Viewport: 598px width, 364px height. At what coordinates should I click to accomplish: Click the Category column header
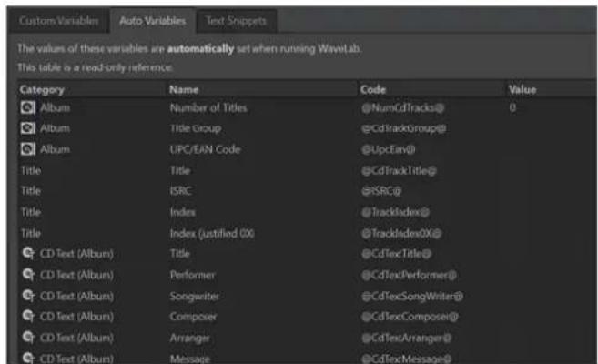click(x=42, y=89)
